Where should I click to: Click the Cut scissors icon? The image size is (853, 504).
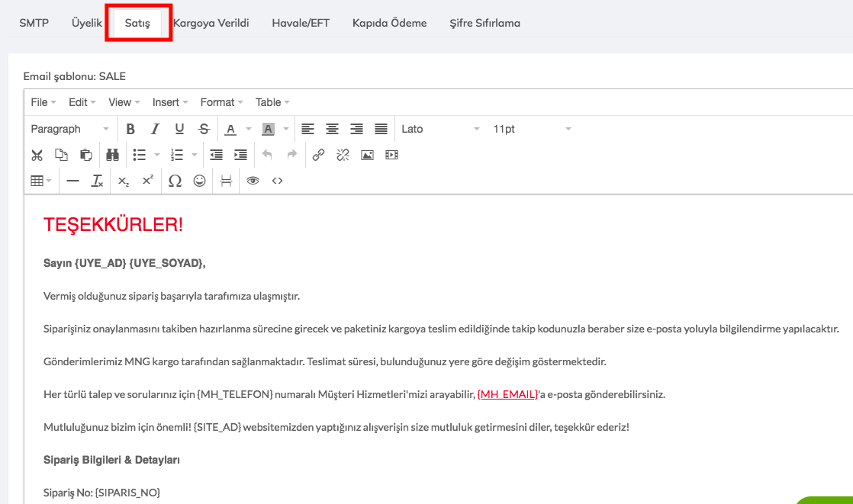(37, 155)
